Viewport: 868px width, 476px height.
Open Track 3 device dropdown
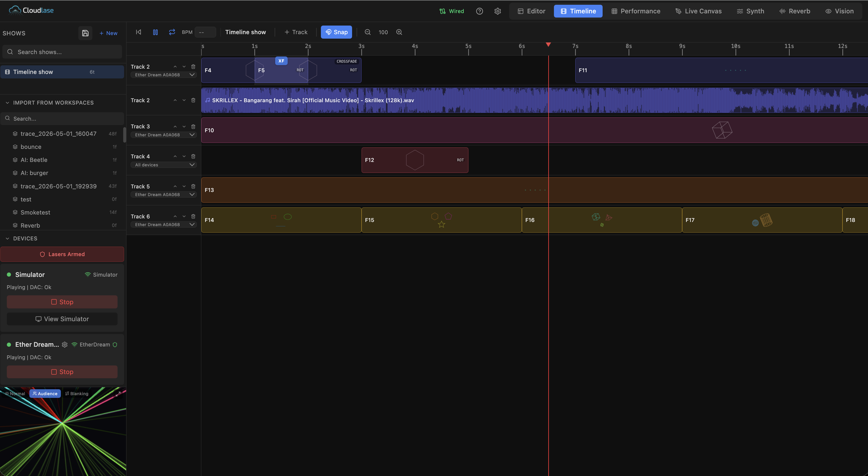[x=164, y=135]
